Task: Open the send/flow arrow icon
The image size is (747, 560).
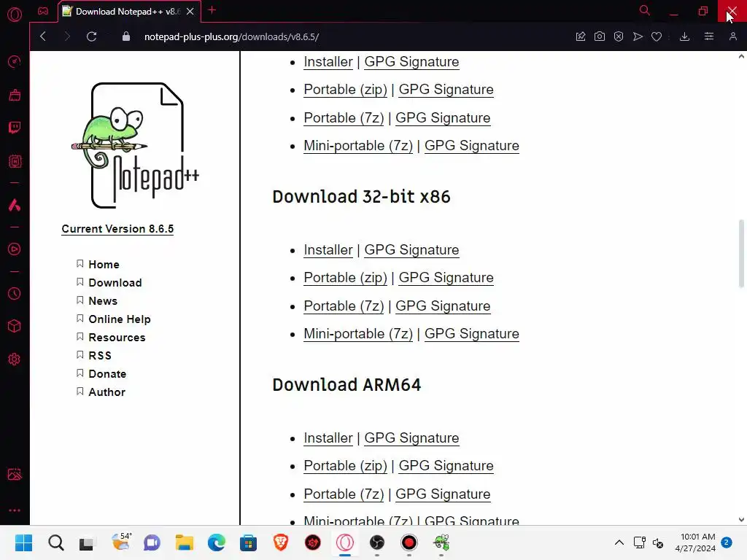Action: (638, 36)
